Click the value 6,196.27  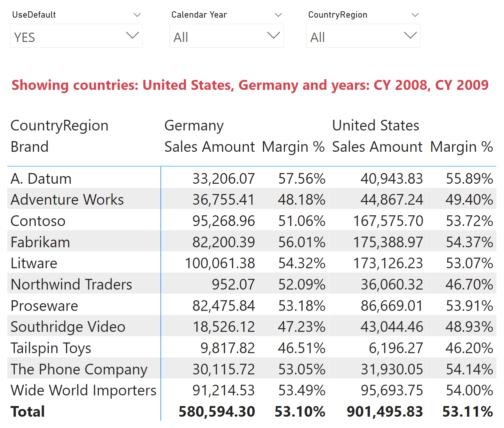coord(396,348)
